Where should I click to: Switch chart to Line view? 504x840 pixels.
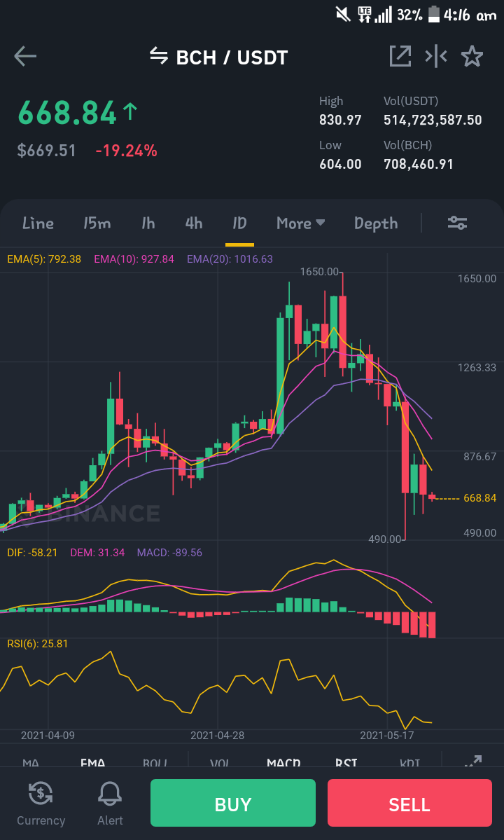click(x=38, y=223)
